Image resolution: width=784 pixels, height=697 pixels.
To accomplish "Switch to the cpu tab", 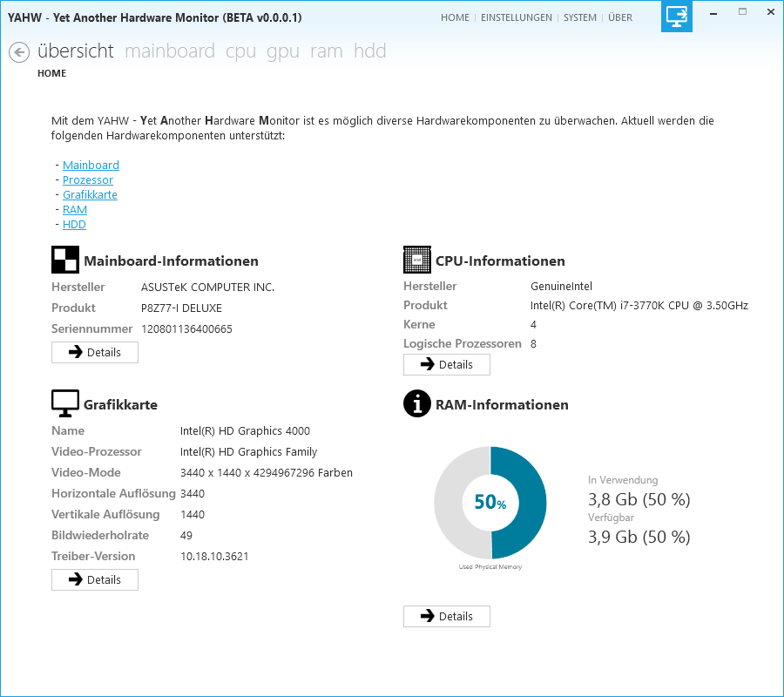I will [240, 52].
